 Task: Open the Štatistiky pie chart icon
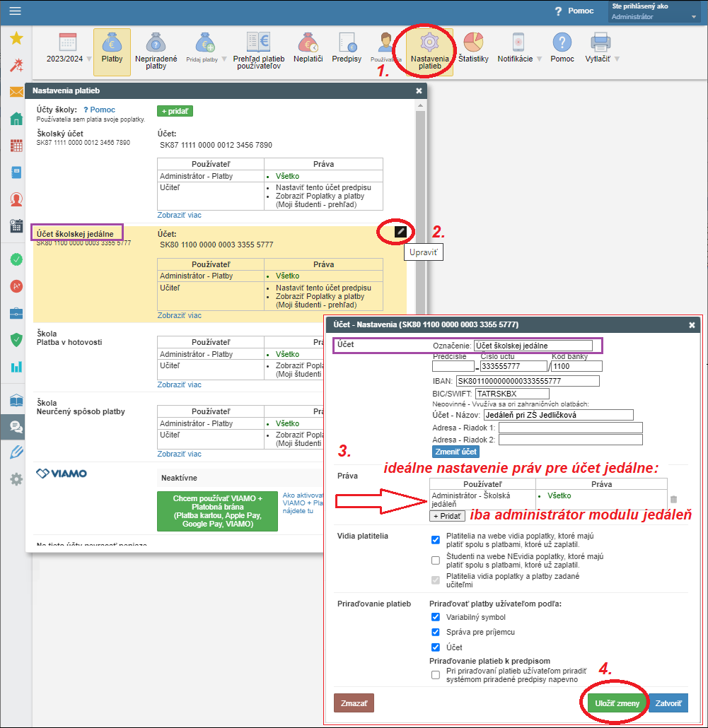(x=472, y=44)
